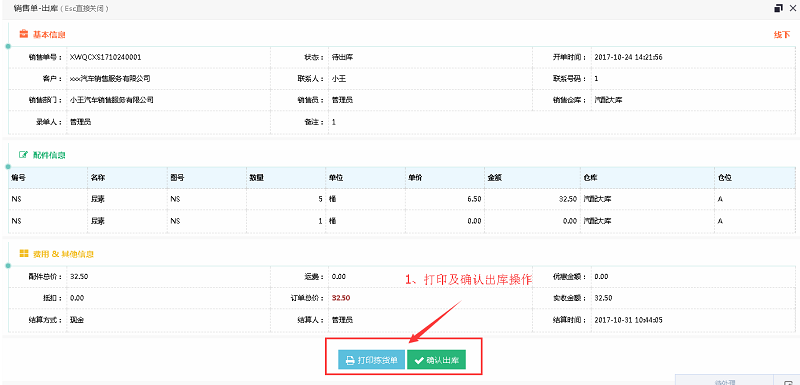Image resolution: width=800 pixels, height=385 pixels.
Task: Click the orange 线下 label
Action: coord(782,35)
